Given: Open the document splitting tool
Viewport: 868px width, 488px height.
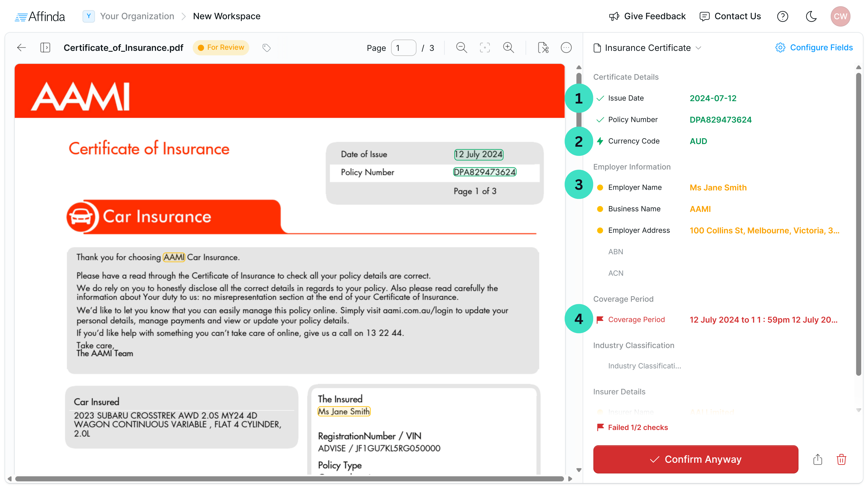Looking at the screenshot, I should (543, 48).
